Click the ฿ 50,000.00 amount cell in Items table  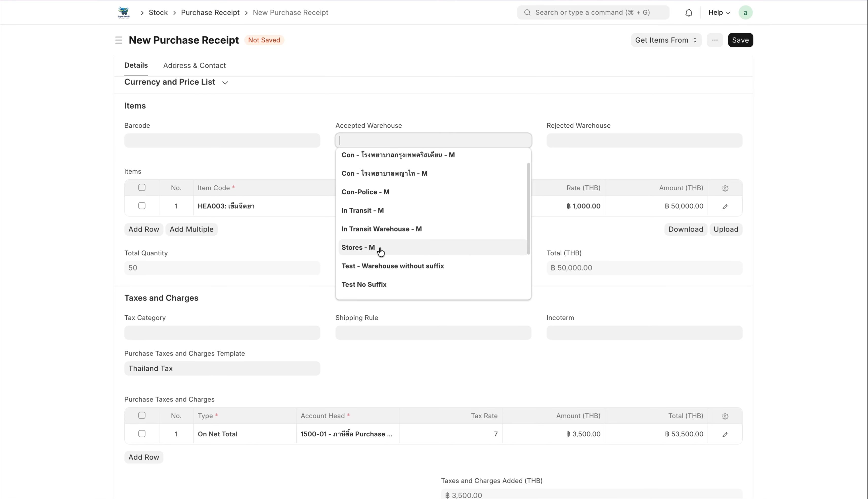pyautogui.click(x=656, y=206)
